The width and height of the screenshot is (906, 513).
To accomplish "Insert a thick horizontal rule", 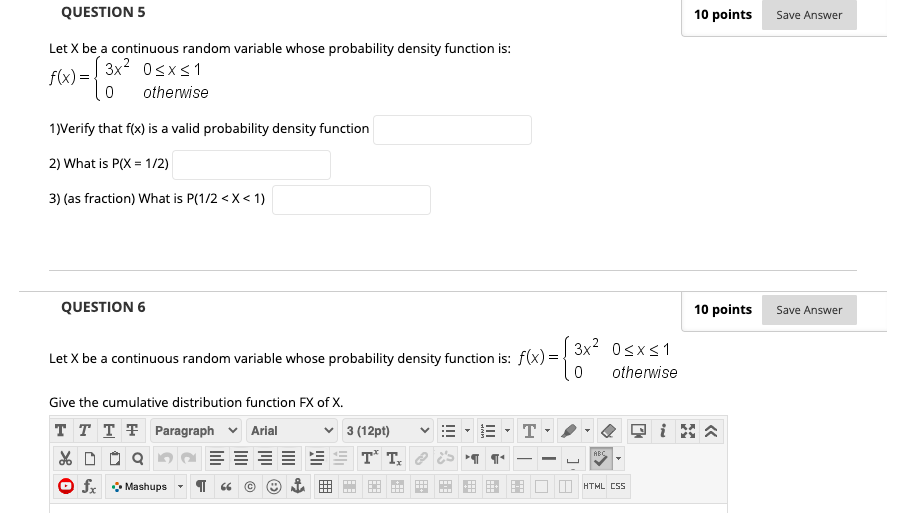I will 549,459.
